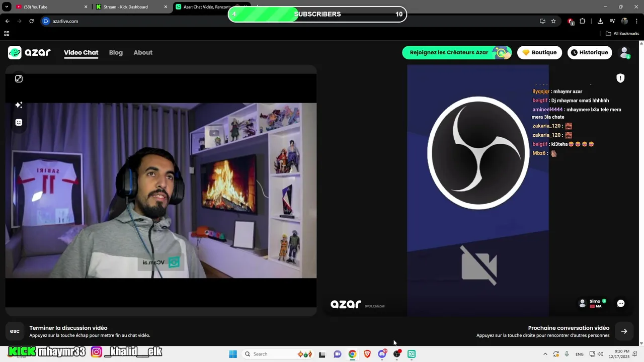Close the Kick Dashboard tab
This screenshot has height=362, width=644.
coord(166,7)
